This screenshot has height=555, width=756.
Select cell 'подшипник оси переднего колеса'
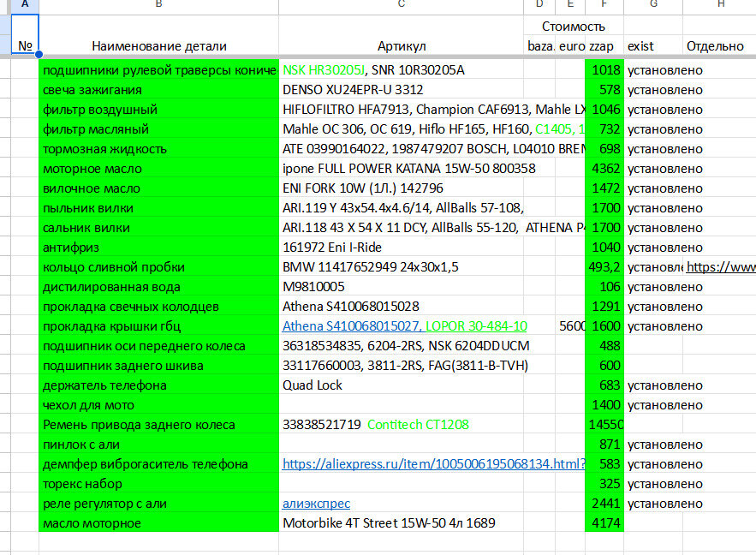coord(158,346)
